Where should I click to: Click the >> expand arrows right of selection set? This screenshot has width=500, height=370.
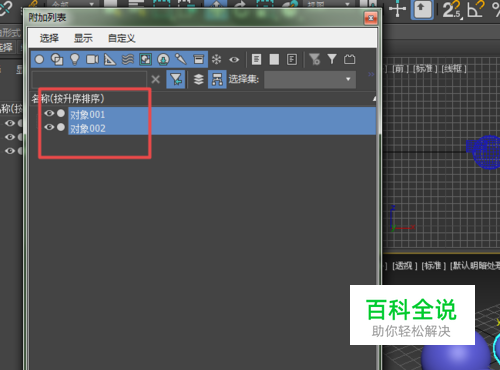pyautogui.click(x=371, y=74)
